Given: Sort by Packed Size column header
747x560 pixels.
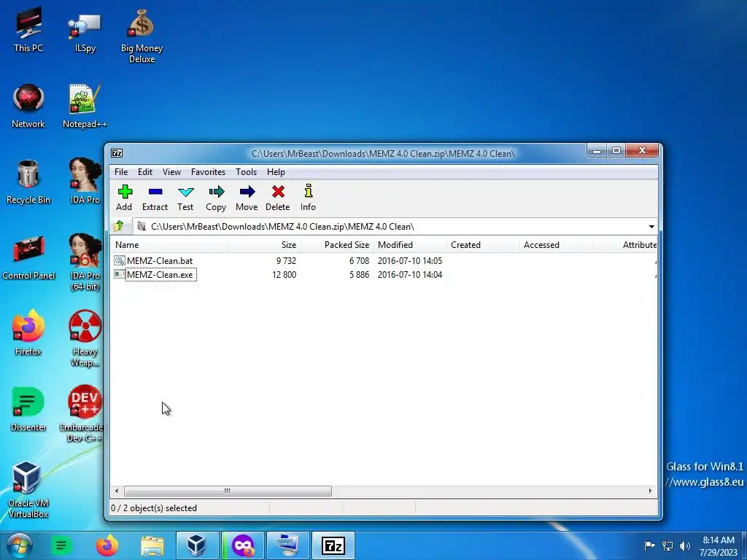Looking at the screenshot, I should [337, 245].
